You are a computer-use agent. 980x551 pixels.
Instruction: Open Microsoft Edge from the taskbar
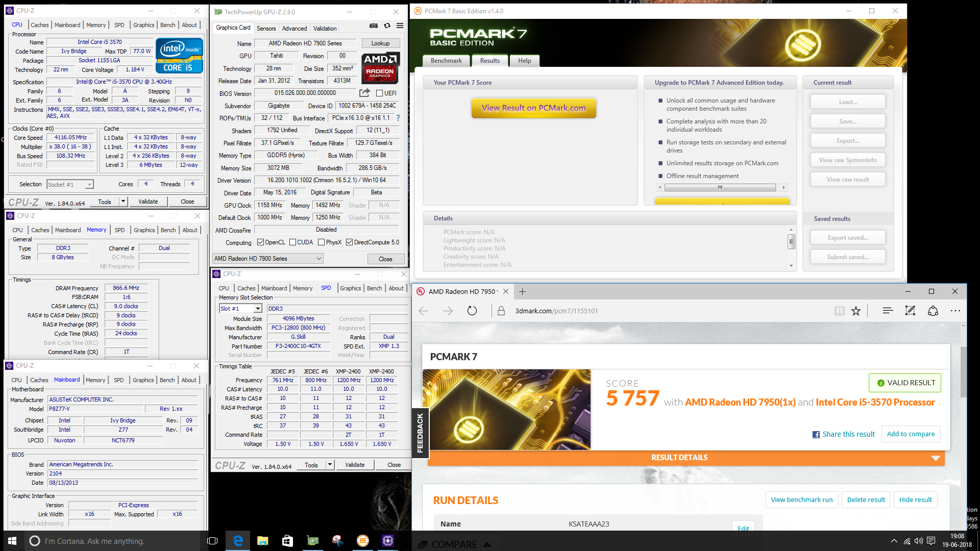pyautogui.click(x=238, y=541)
